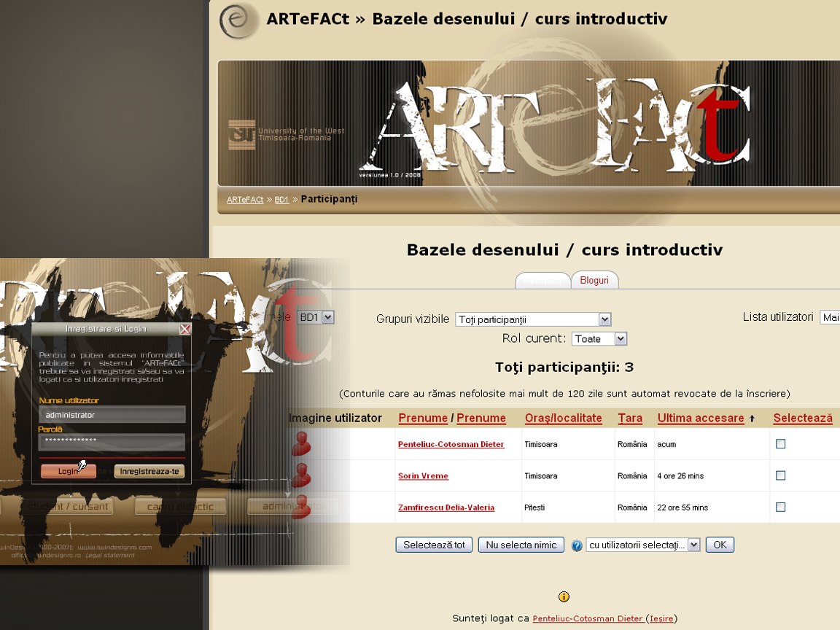Click the Legal statement link
Image resolution: width=840 pixels, height=630 pixels.
(110, 555)
